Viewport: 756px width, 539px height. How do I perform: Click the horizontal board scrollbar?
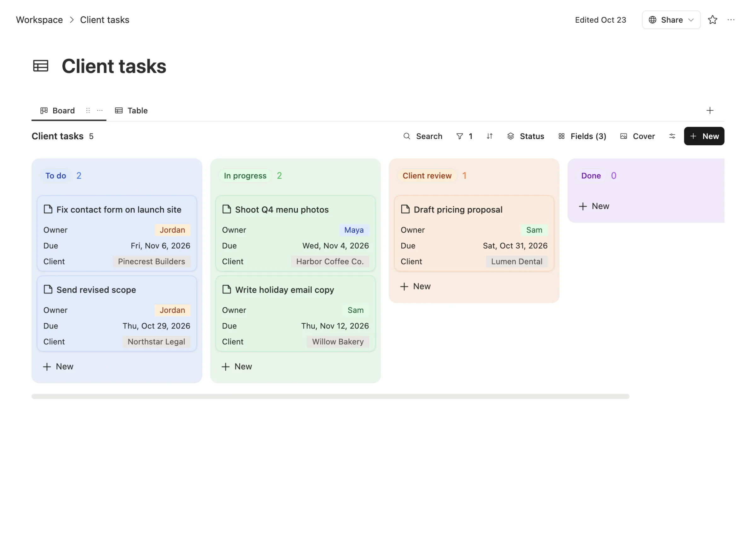330,397
